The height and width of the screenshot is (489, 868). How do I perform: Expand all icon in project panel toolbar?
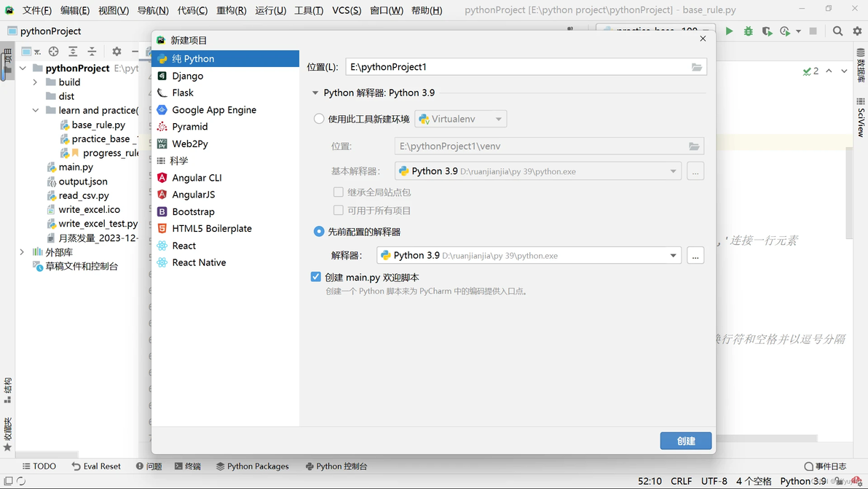click(73, 52)
